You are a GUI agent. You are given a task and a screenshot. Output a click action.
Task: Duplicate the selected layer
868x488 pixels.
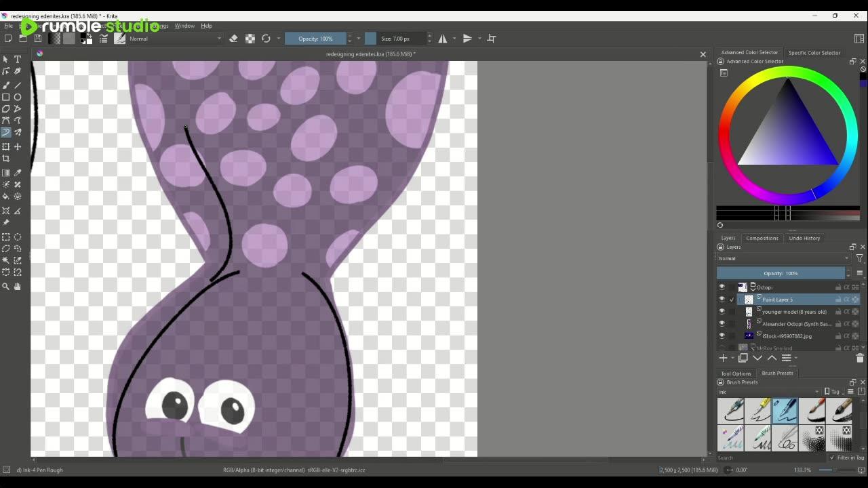743,358
